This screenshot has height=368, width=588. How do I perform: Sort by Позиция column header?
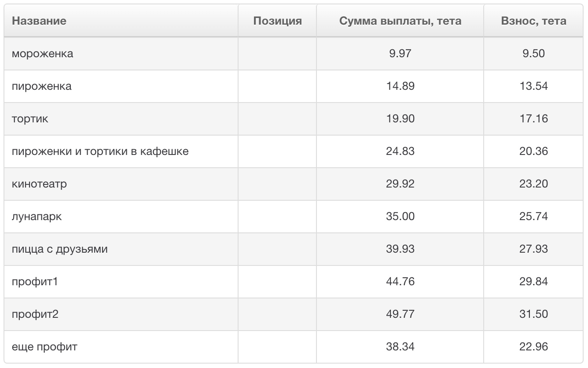(x=277, y=21)
